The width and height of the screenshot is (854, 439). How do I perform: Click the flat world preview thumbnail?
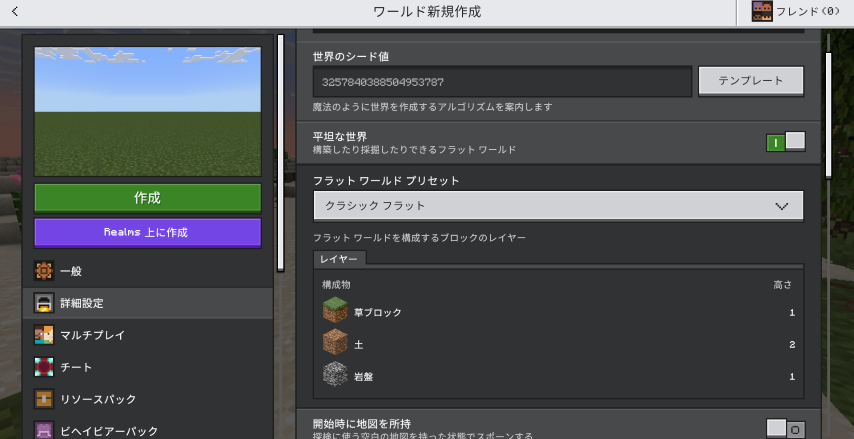click(x=148, y=112)
